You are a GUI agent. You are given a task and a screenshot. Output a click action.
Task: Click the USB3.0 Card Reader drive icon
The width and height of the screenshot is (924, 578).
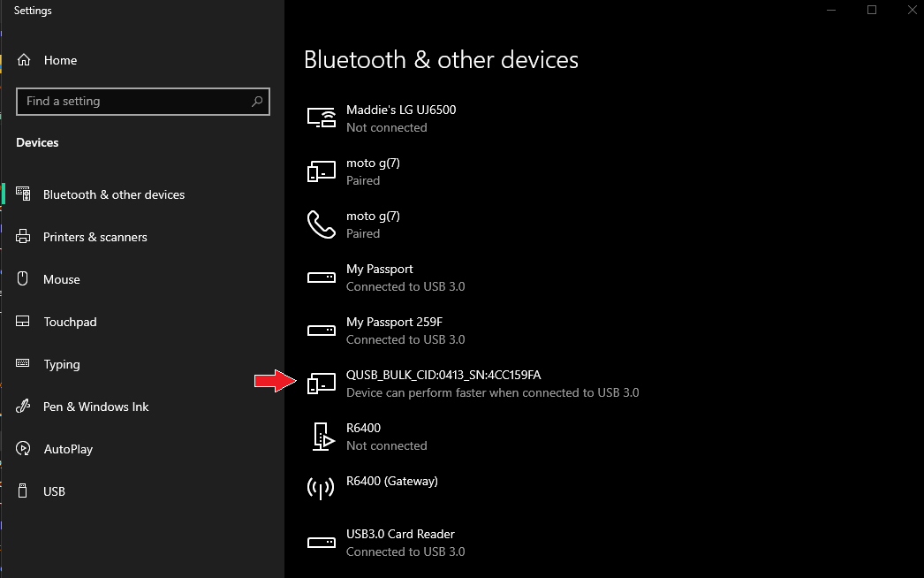tap(321, 543)
